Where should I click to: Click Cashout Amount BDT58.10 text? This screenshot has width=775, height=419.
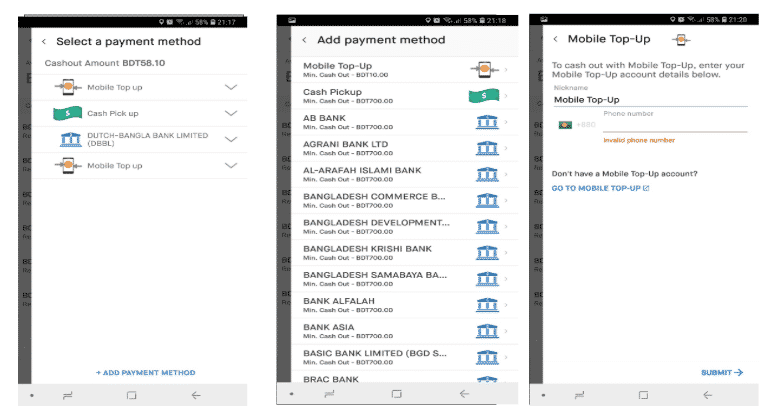[105, 63]
